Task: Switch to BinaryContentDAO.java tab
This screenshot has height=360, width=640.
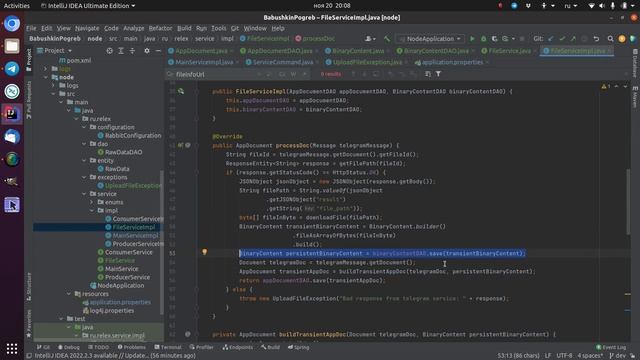Action: pyautogui.click(x=436, y=51)
